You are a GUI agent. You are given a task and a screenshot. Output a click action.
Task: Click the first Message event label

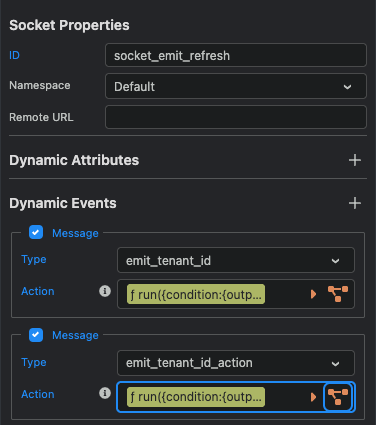[75, 233]
